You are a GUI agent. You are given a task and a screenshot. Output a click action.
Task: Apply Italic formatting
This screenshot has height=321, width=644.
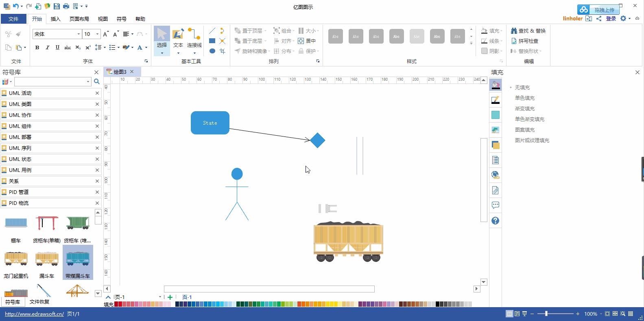(47, 47)
